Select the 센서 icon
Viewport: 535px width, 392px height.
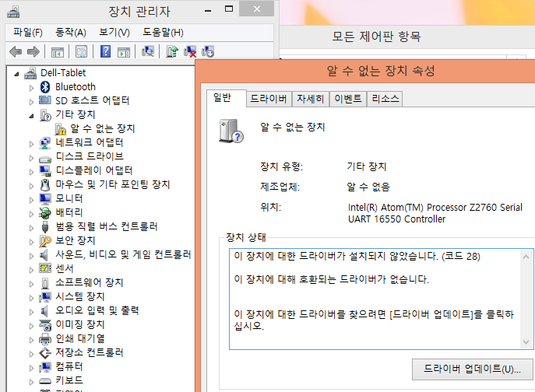coord(45,268)
